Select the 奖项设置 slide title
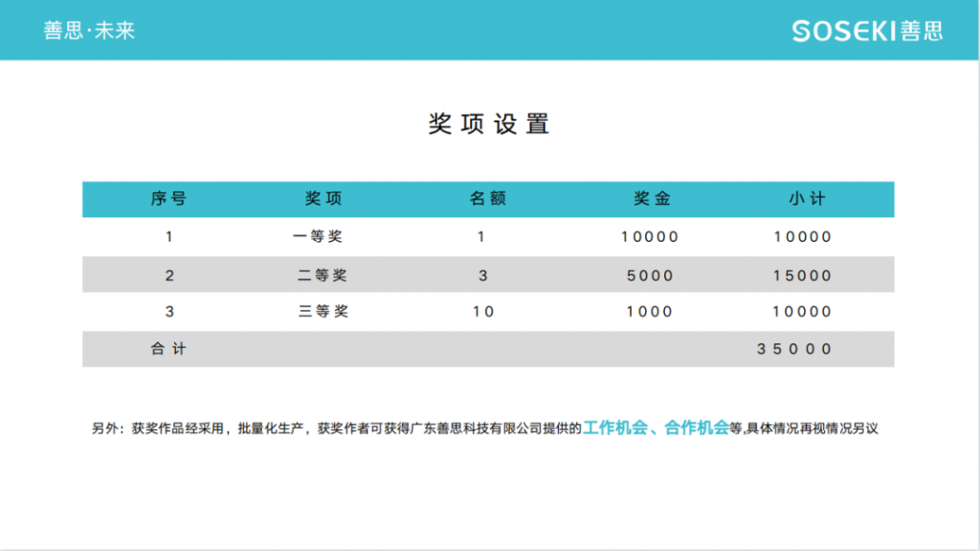The height and width of the screenshot is (551, 980). point(490,123)
